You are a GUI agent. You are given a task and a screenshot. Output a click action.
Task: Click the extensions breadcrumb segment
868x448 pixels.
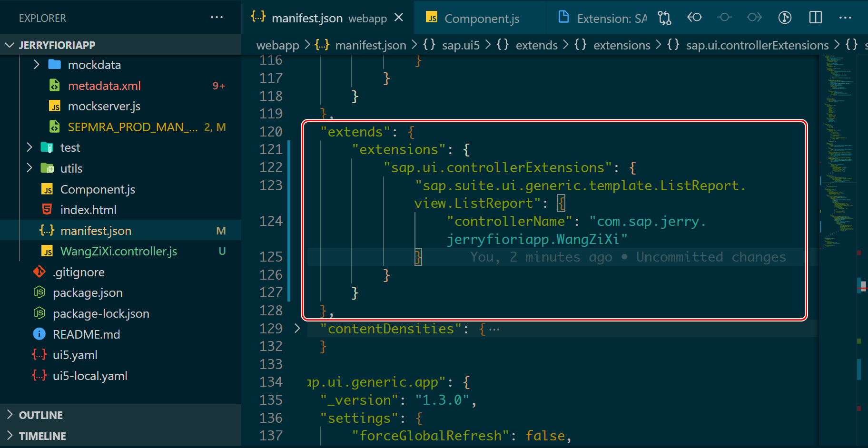point(621,45)
